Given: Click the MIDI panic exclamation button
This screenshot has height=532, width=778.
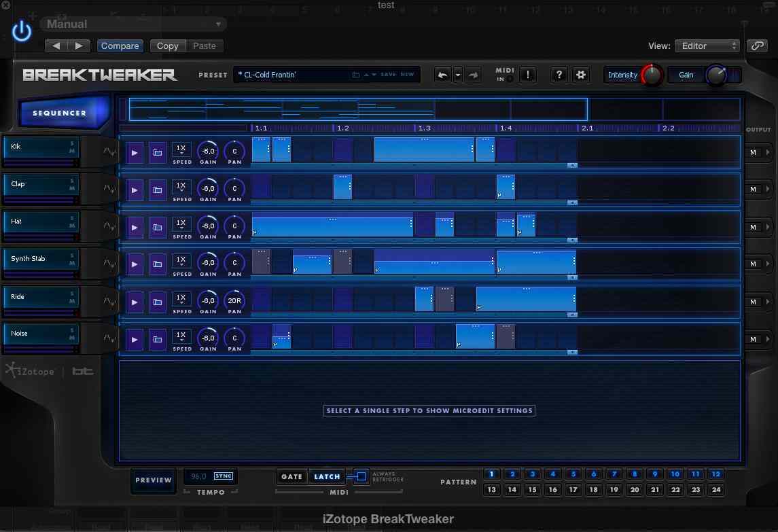Looking at the screenshot, I should pos(527,75).
